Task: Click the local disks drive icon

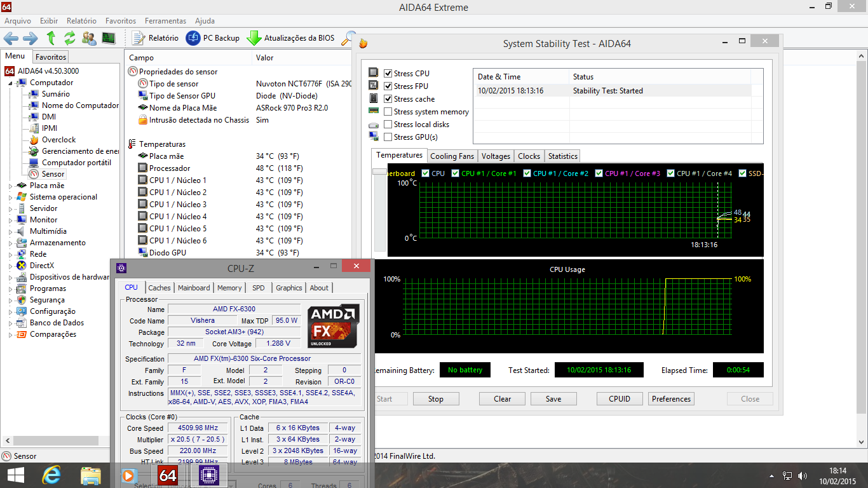Action: (x=374, y=125)
